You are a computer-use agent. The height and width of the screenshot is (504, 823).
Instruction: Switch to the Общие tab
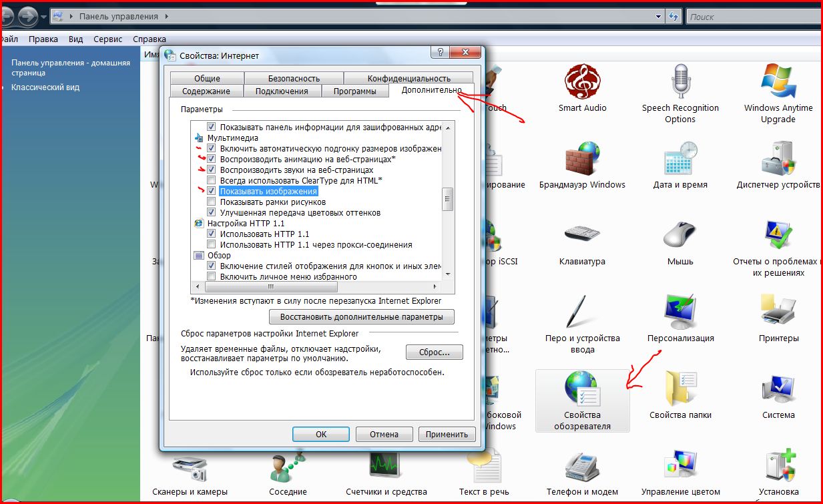207,78
